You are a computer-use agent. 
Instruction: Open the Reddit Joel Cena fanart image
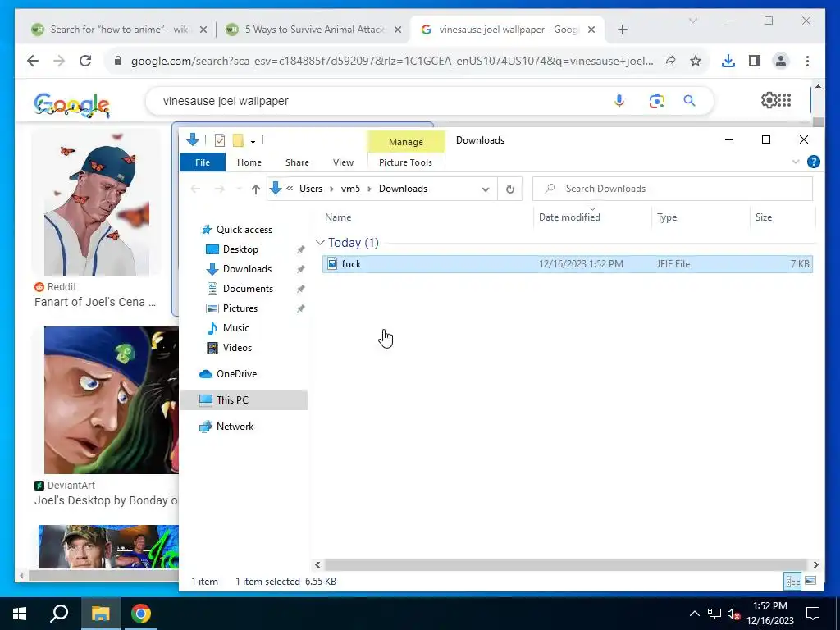(96, 203)
